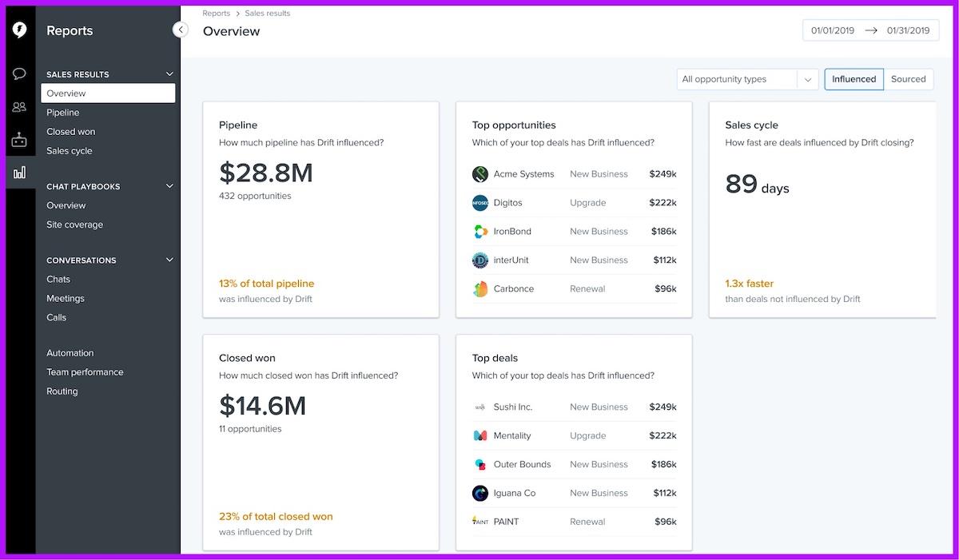The image size is (959, 560).
Task: Collapse the Conversations section
Action: click(169, 260)
